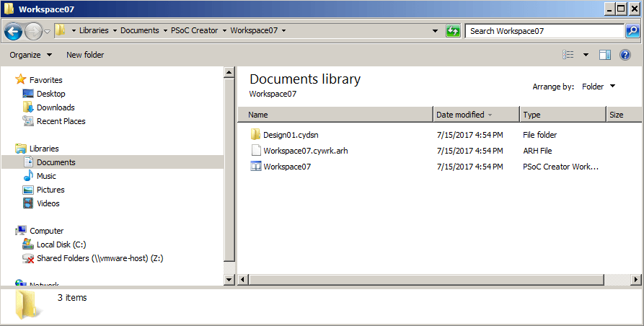Image resolution: width=644 pixels, height=326 pixels.
Task: Sort by the Type column header
Action: [563, 115]
